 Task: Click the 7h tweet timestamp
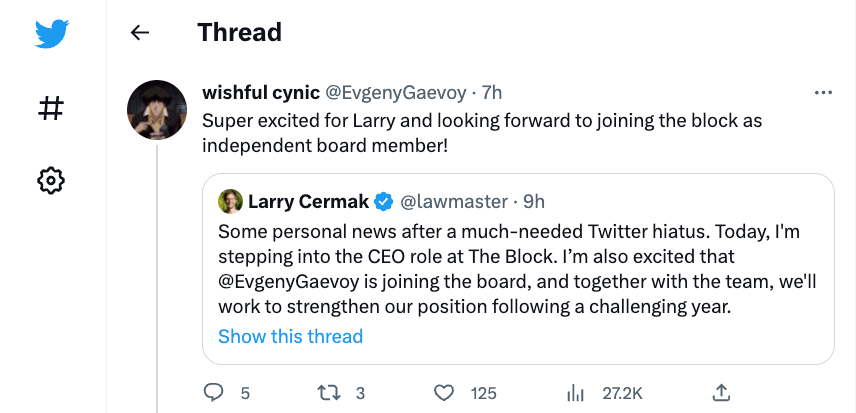(491, 93)
